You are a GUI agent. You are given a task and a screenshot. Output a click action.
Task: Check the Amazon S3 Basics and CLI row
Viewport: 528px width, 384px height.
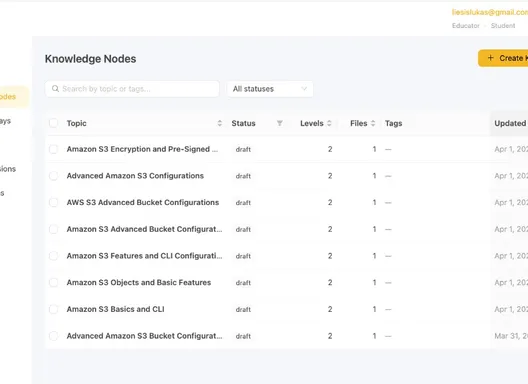(53, 309)
